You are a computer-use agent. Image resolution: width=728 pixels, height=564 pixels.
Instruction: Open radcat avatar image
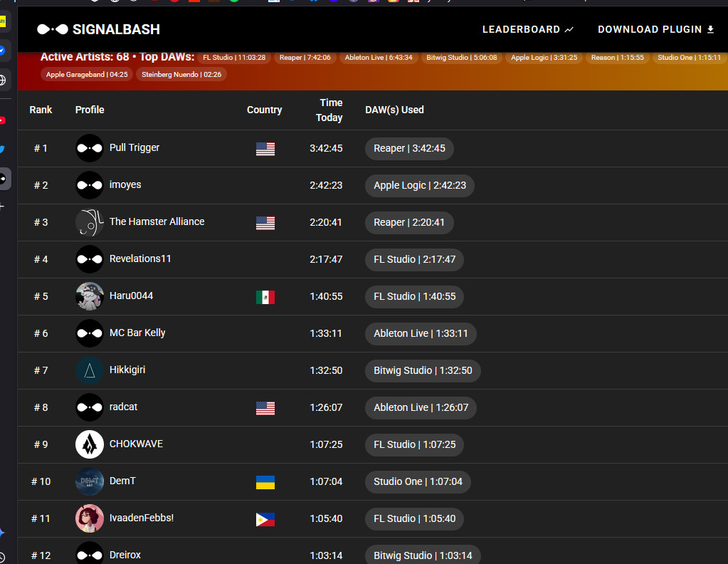(90, 407)
